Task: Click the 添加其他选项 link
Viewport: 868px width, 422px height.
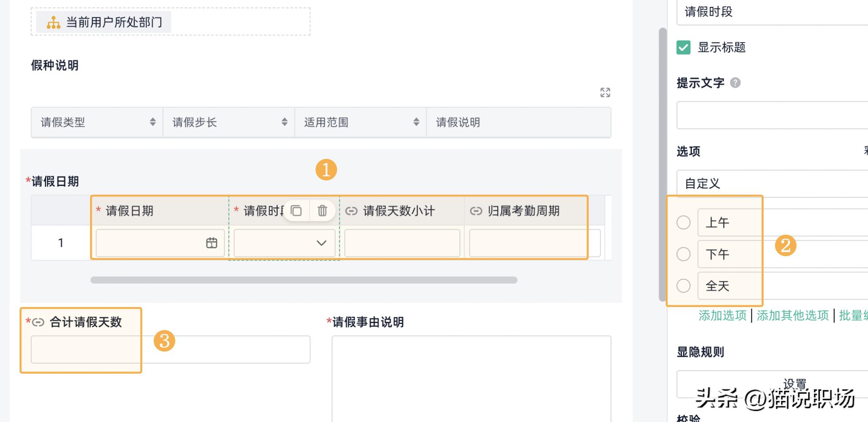Action: click(x=792, y=315)
